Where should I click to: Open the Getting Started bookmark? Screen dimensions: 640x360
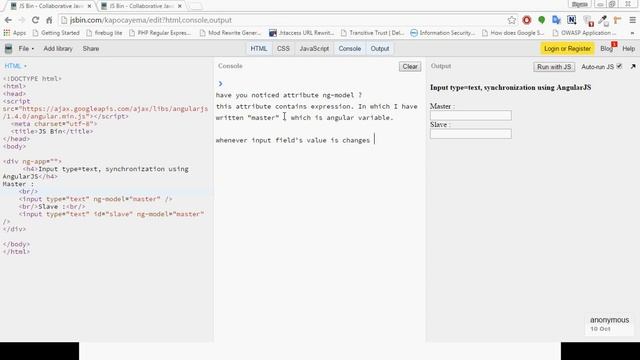pos(56,33)
